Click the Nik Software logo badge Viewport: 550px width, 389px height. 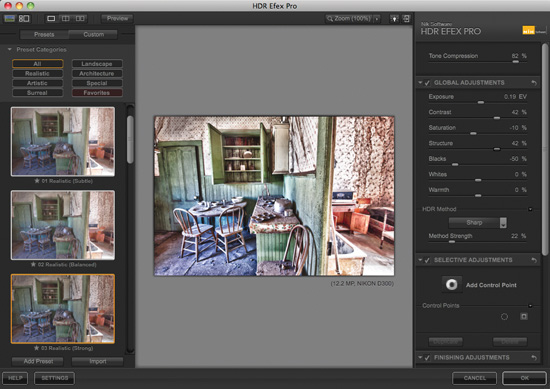point(533,31)
